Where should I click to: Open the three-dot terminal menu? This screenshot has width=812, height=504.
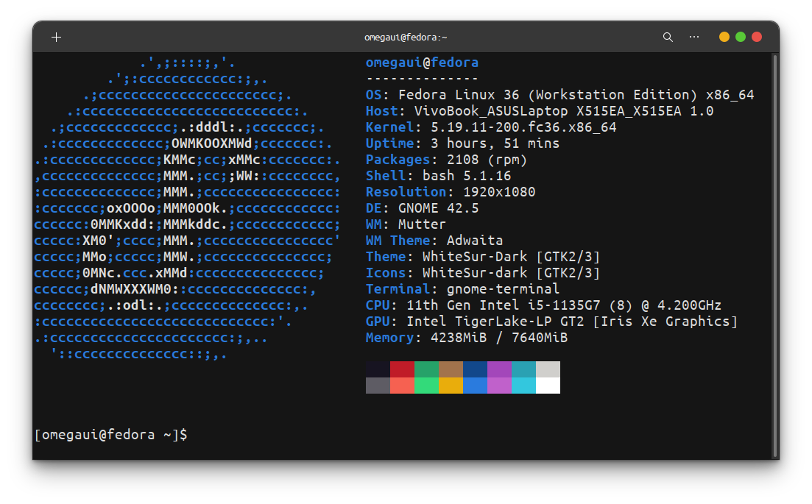point(694,38)
